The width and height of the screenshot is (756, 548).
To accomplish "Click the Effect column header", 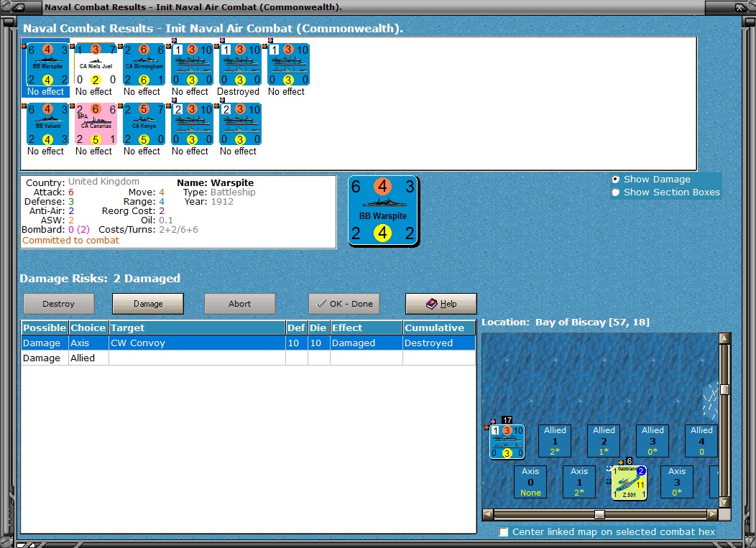I will pos(367,328).
